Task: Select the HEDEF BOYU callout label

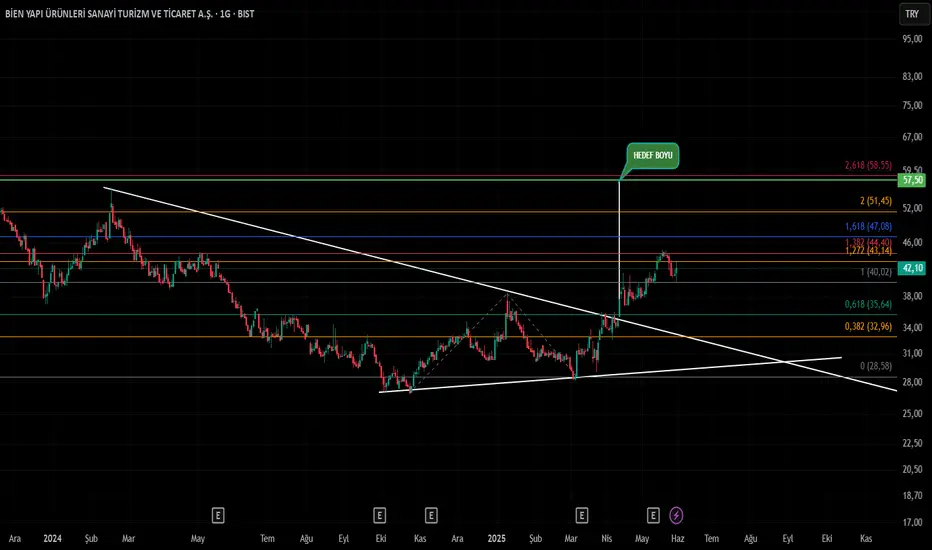Action: point(653,156)
